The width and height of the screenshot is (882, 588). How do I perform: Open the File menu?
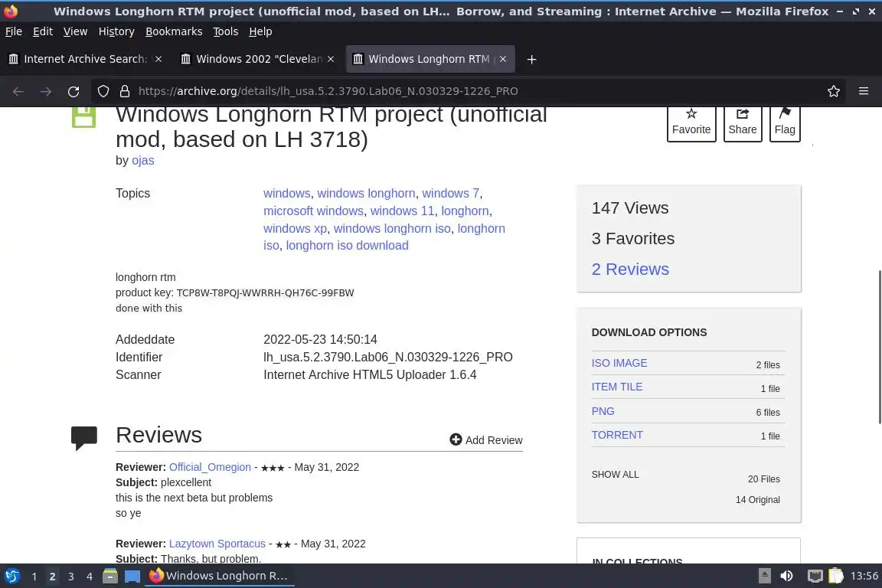coord(14,31)
